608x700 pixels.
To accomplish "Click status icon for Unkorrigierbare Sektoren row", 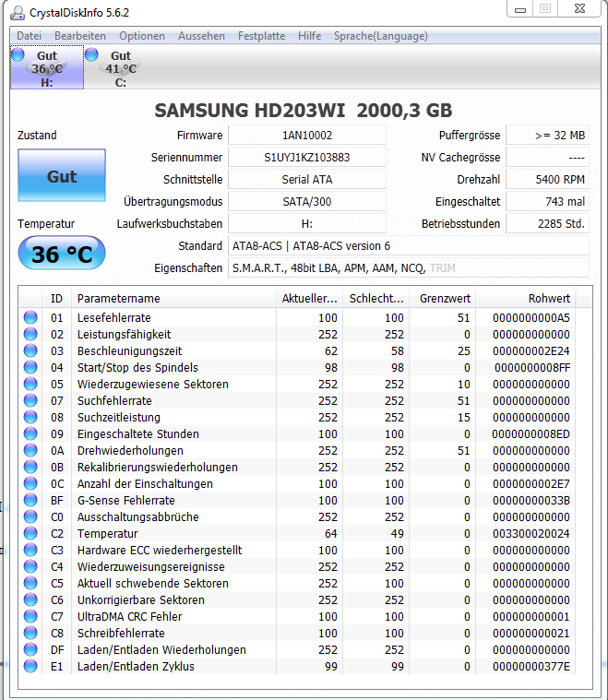I will pyautogui.click(x=30, y=599).
